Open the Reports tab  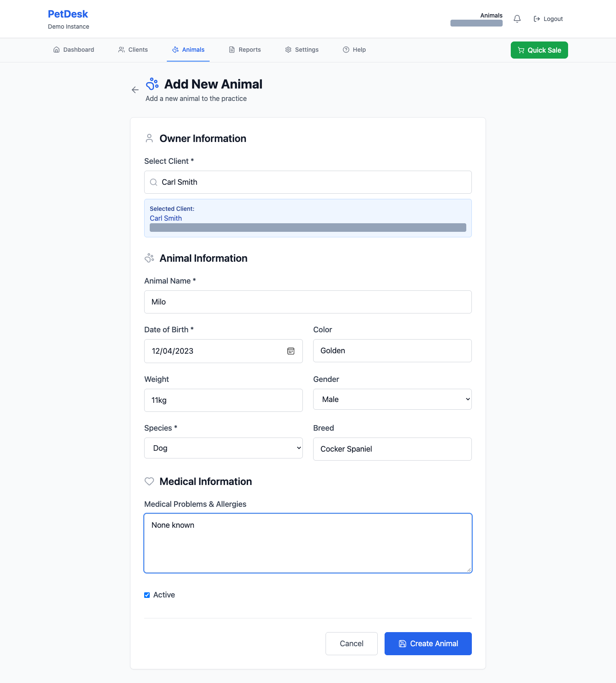pos(245,50)
